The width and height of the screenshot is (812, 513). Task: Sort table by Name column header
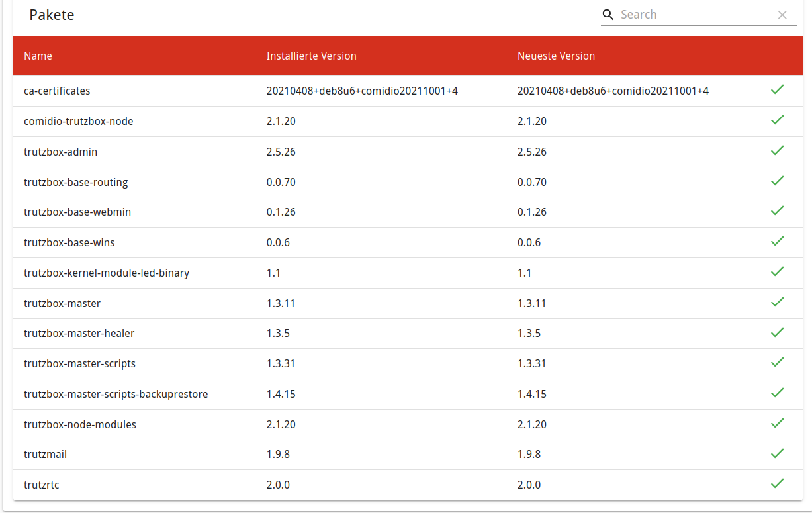(38, 56)
